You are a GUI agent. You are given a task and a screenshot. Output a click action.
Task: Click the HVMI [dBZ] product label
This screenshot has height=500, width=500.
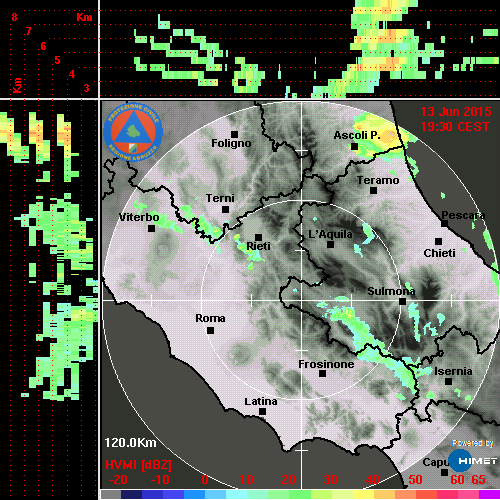click(138, 465)
